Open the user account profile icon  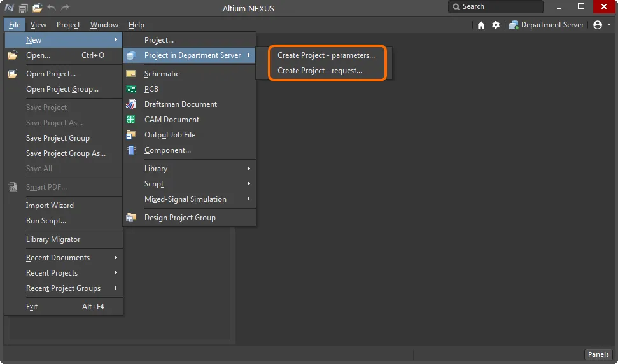point(598,25)
